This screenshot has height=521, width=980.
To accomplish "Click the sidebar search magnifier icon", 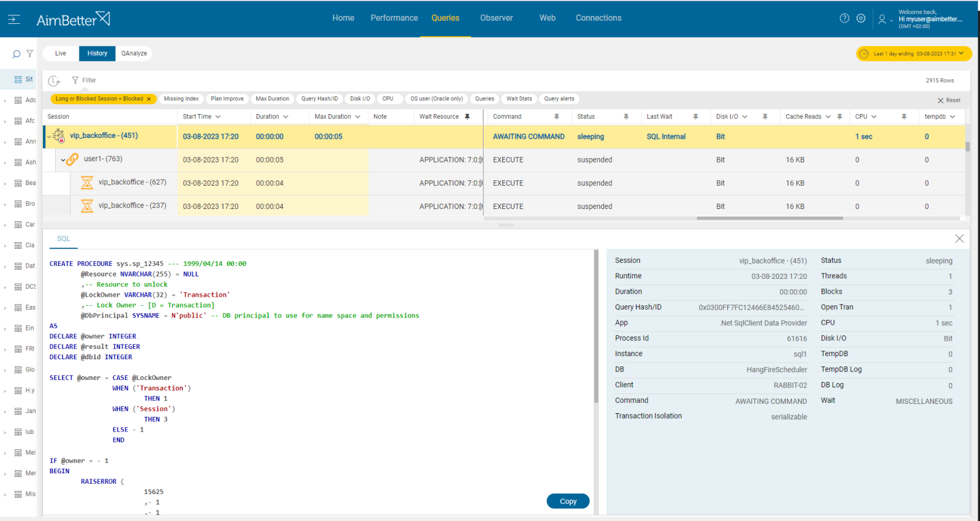I will [17, 54].
